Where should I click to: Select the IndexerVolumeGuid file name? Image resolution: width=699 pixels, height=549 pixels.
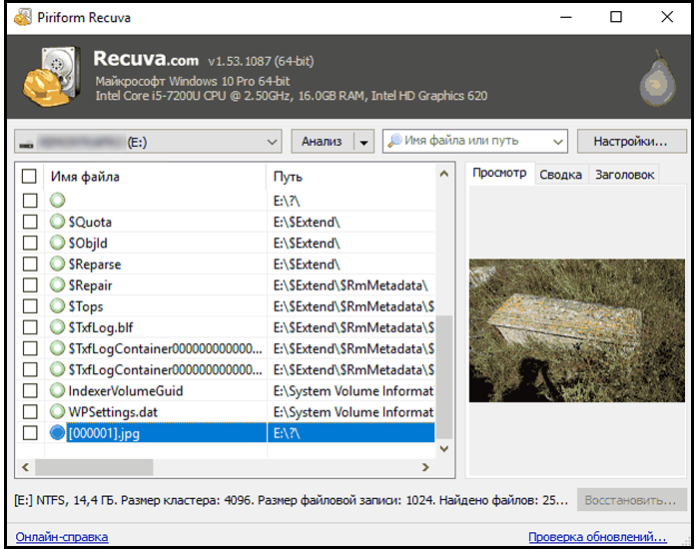point(126,390)
